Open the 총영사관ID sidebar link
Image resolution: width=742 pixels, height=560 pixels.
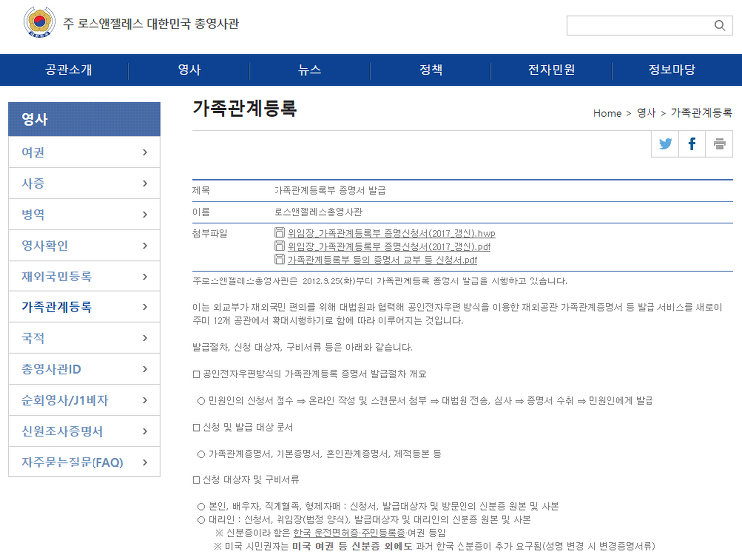coord(51,369)
